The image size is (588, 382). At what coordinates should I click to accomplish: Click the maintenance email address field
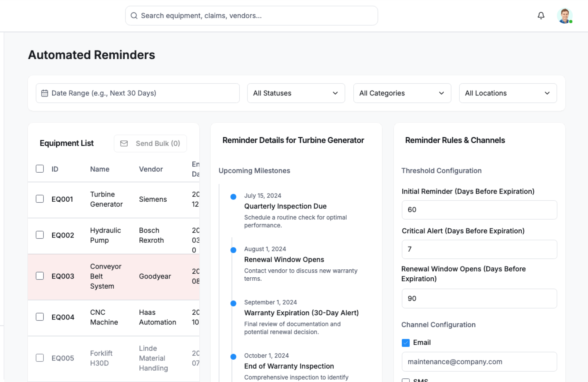click(x=479, y=361)
